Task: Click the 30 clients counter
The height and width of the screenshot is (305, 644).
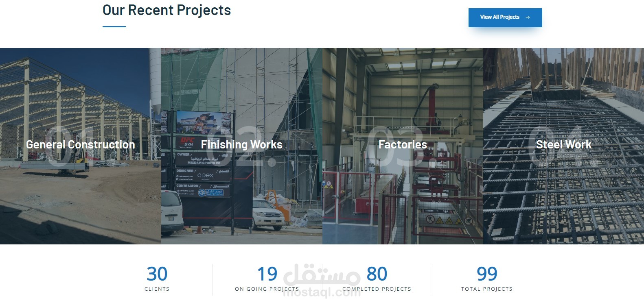Action: 157,274
